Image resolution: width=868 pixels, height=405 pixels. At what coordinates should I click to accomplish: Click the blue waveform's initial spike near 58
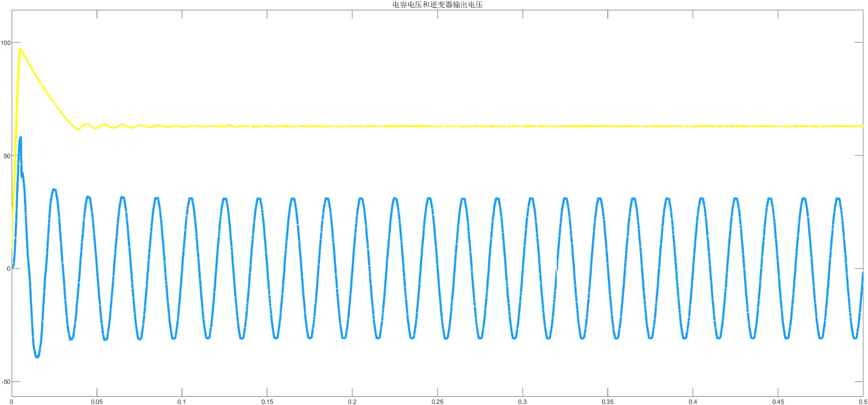click(x=20, y=138)
